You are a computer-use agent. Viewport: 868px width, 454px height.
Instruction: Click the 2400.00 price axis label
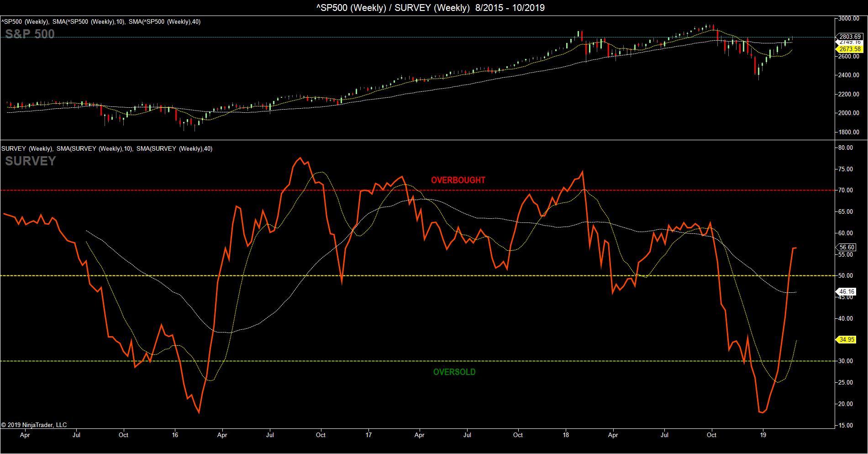(x=849, y=75)
